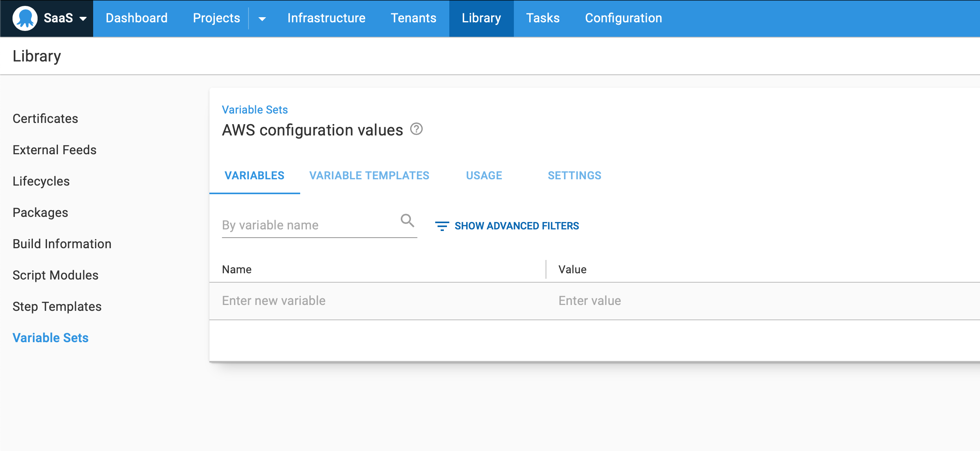Open the Infrastructure menu item

[326, 18]
